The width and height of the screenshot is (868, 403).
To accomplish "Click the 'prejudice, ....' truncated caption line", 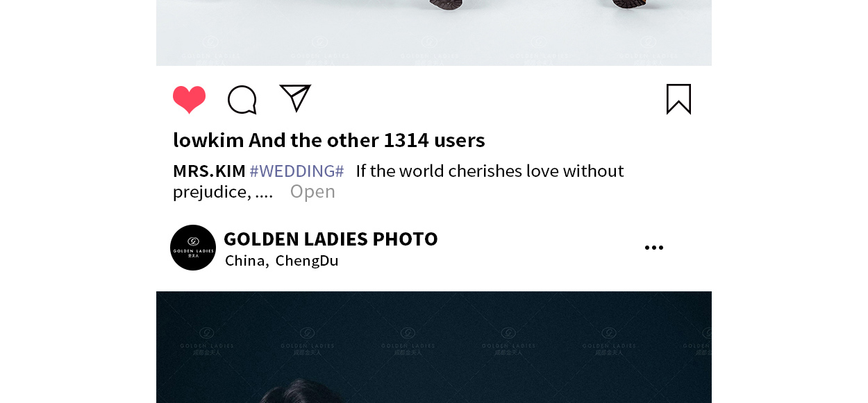I will (x=223, y=192).
